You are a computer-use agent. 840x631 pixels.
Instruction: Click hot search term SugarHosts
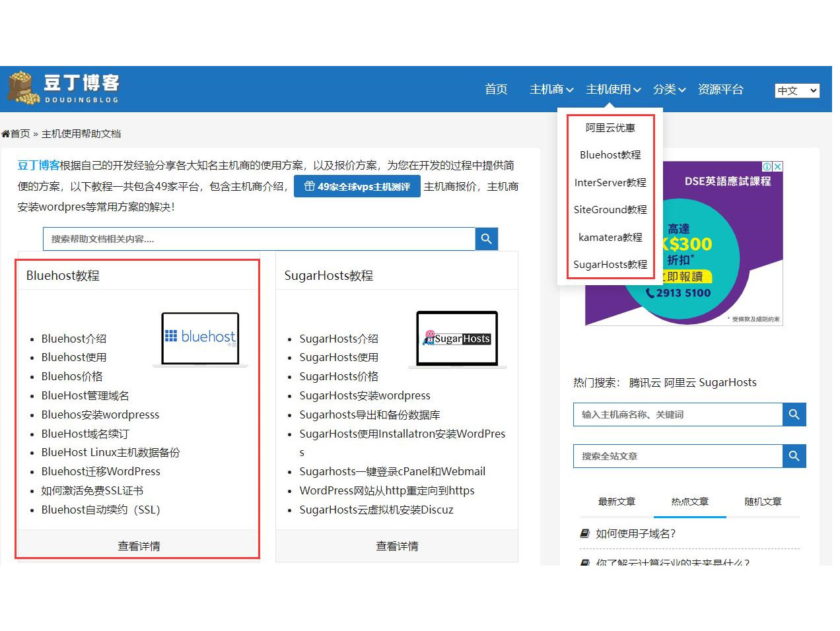(x=728, y=382)
